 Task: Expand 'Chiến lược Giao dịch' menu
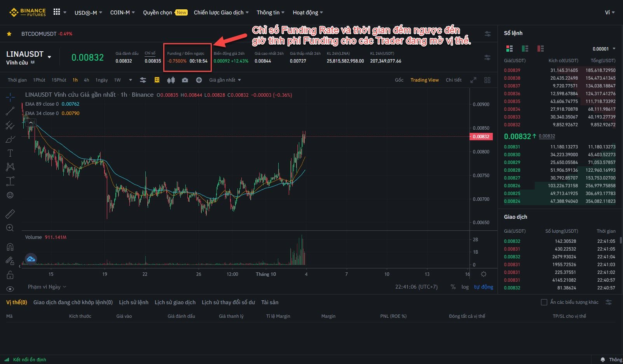[221, 12]
